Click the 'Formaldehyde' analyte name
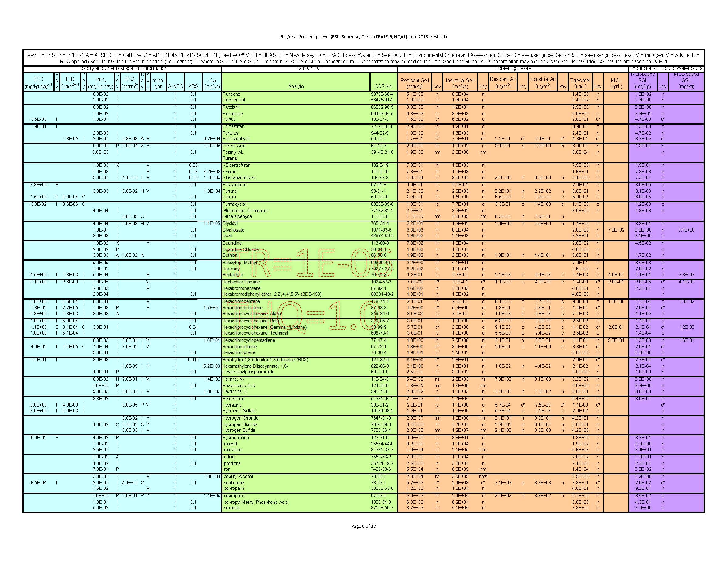728x563 pixels. [236, 139]
